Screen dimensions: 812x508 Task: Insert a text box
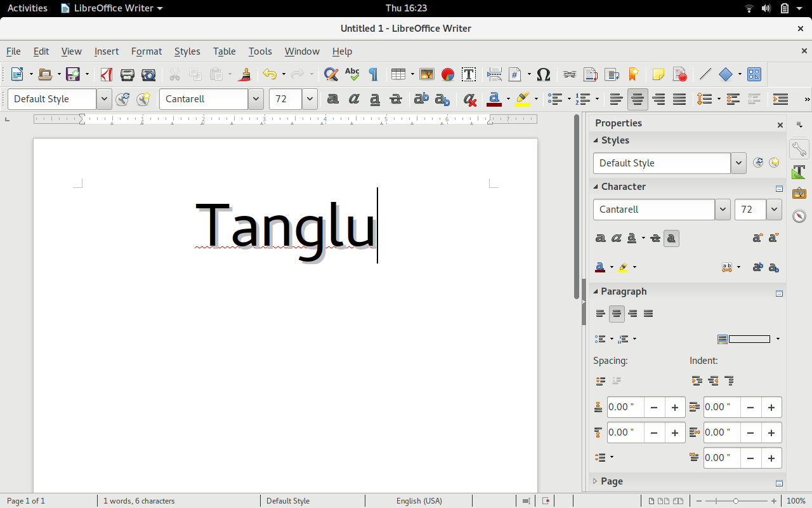tap(469, 74)
